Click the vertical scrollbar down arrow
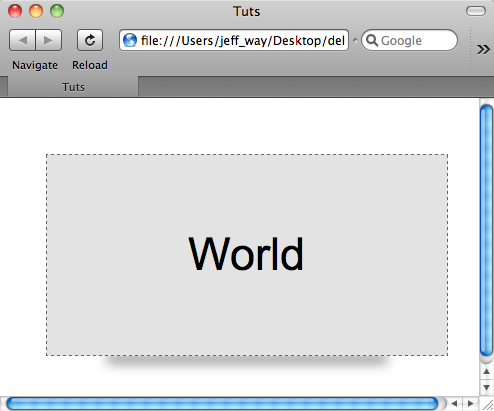 pyautogui.click(x=486, y=387)
